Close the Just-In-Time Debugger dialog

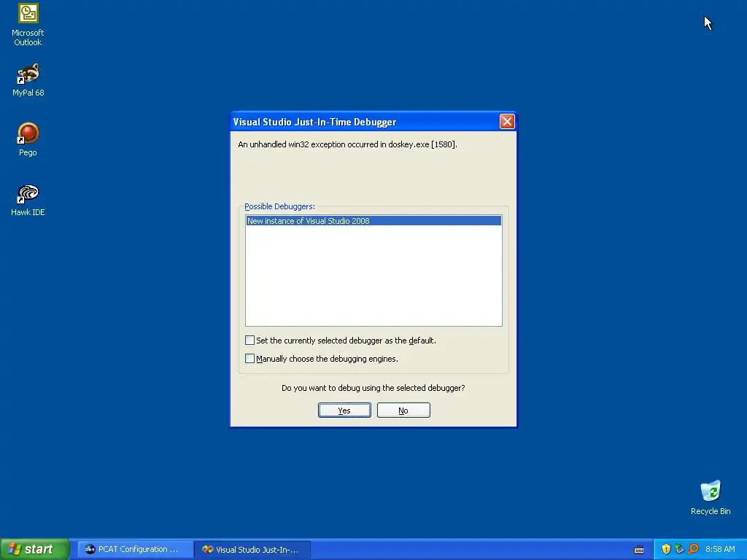click(x=507, y=122)
